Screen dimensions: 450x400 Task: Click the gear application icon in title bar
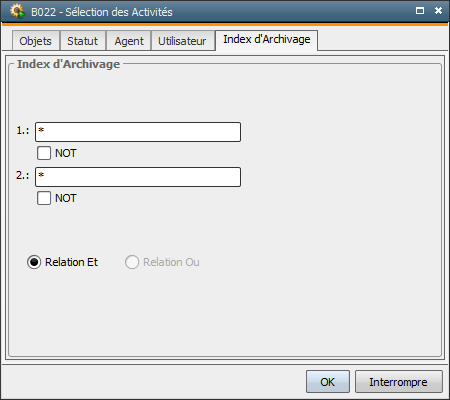[x=17, y=11]
